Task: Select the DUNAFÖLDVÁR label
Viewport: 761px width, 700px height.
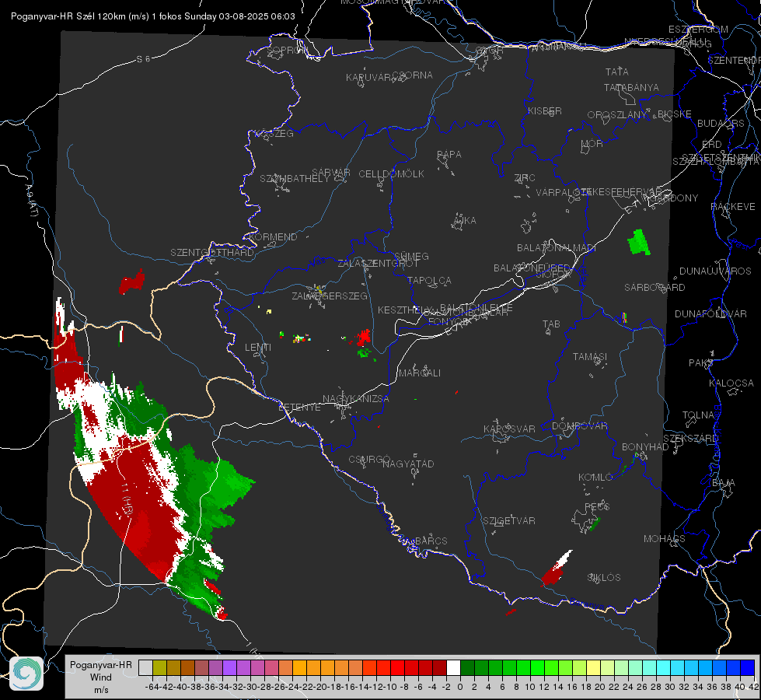Action: click(x=710, y=313)
